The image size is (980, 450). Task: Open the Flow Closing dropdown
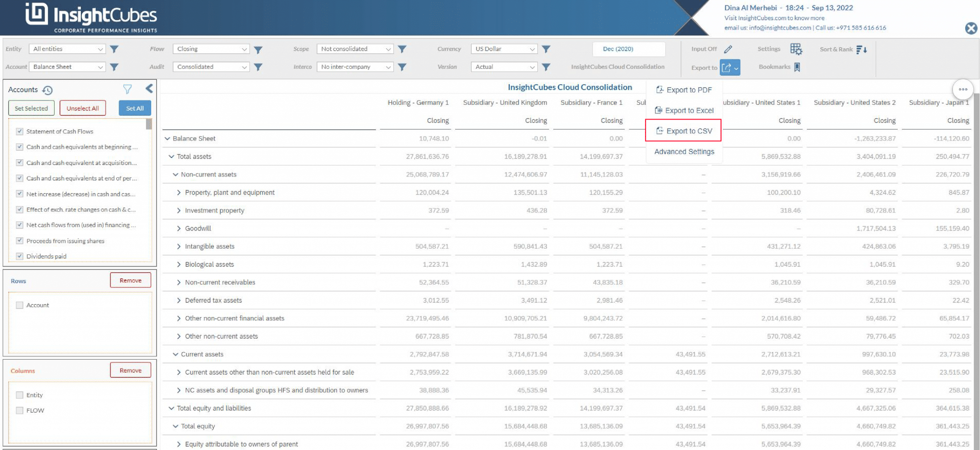point(211,48)
